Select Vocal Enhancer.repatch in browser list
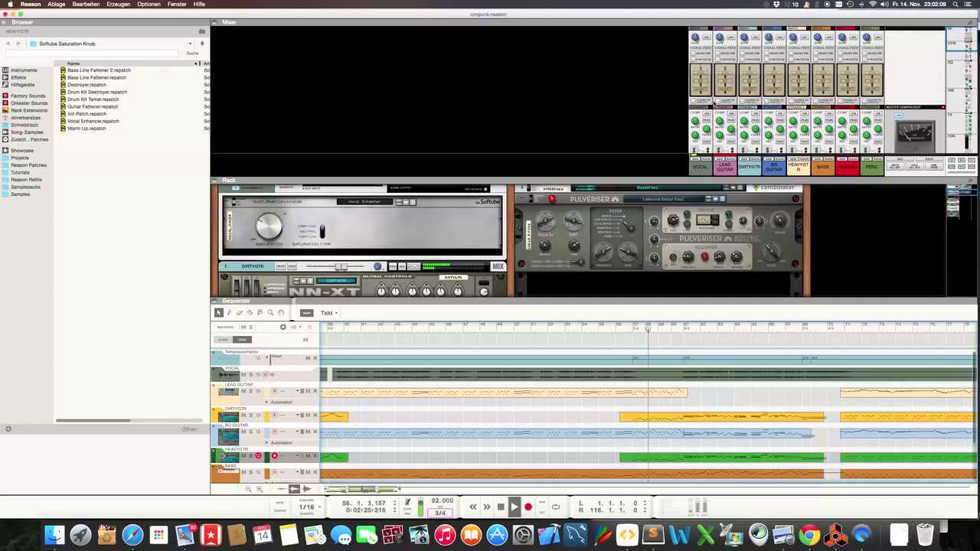The image size is (980, 551). tap(93, 121)
